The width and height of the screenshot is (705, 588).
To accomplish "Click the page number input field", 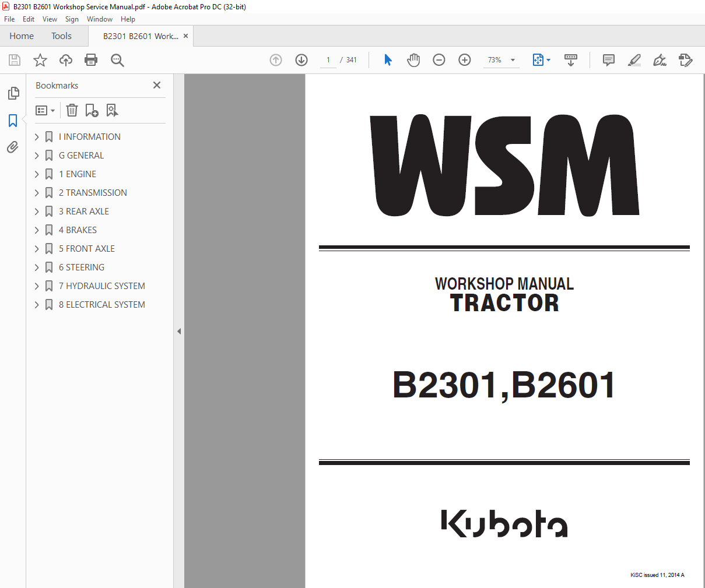I will coord(328,60).
